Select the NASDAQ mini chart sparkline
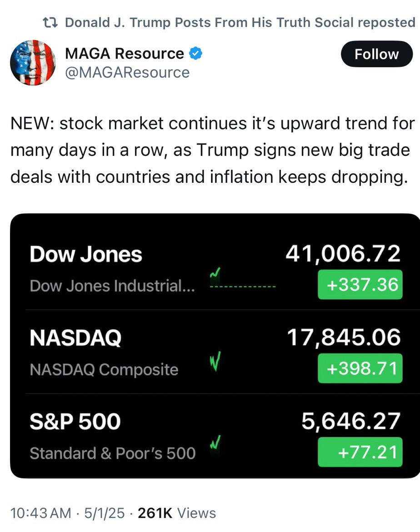This screenshot has width=420, height=532. coord(215,361)
